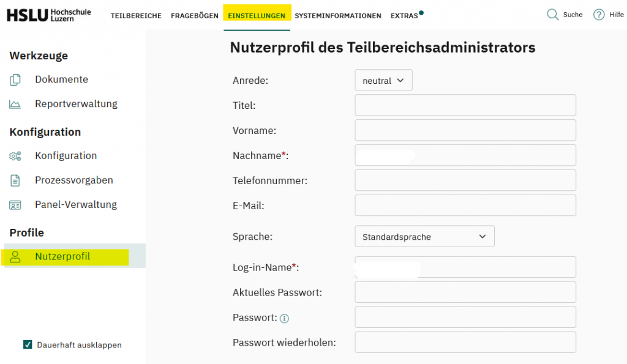Uncheck the Dauerhaft ausklappen checkbox
The image size is (627, 364).
(28, 344)
